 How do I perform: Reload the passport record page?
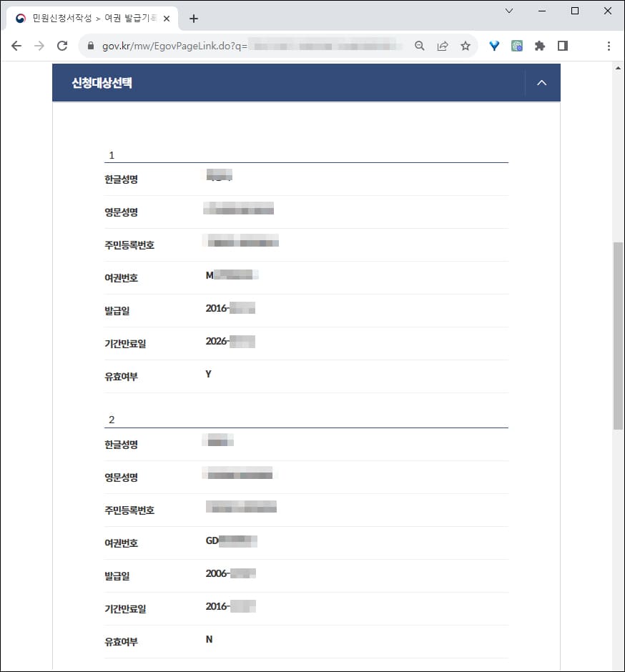point(61,45)
